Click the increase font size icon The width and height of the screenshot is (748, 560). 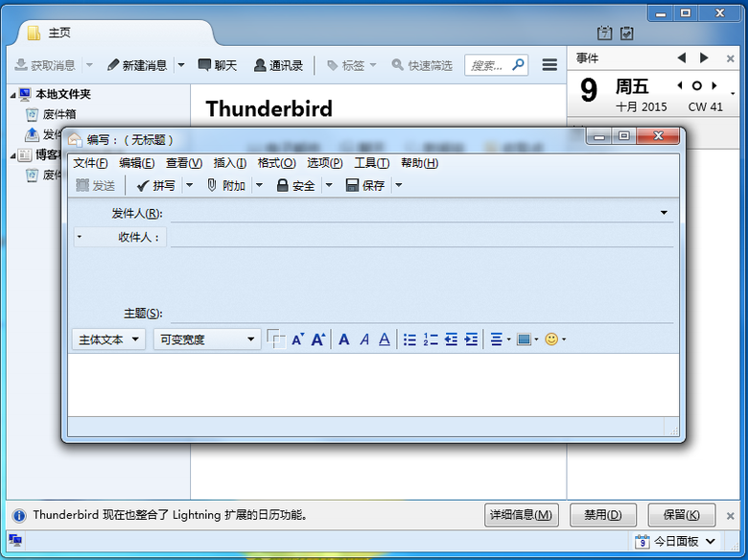[x=318, y=339]
